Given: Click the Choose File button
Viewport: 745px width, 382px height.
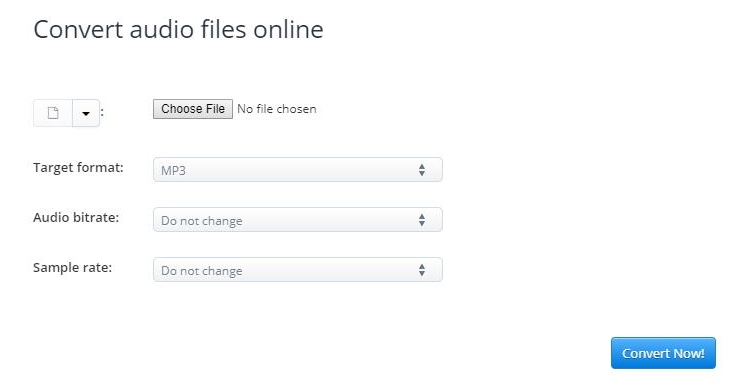Looking at the screenshot, I should click(x=193, y=109).
